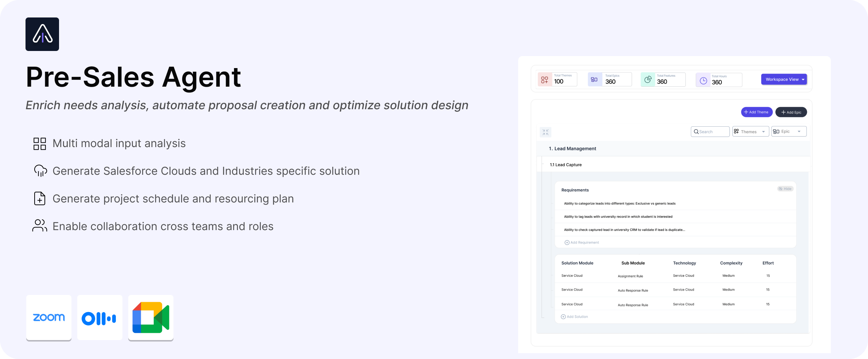
Task: Open the Workspace View dropdown
Action: click(784, 79)
